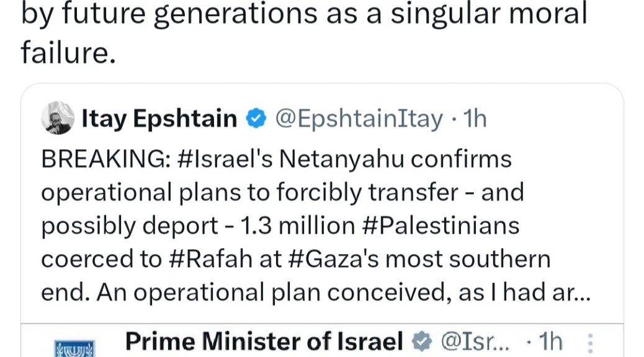Image resolution: width=644 pixels, height=357 pixels.
Task: Click the 1h timestamp on Itay Epshtain's post
Action: tap(475, 118)
